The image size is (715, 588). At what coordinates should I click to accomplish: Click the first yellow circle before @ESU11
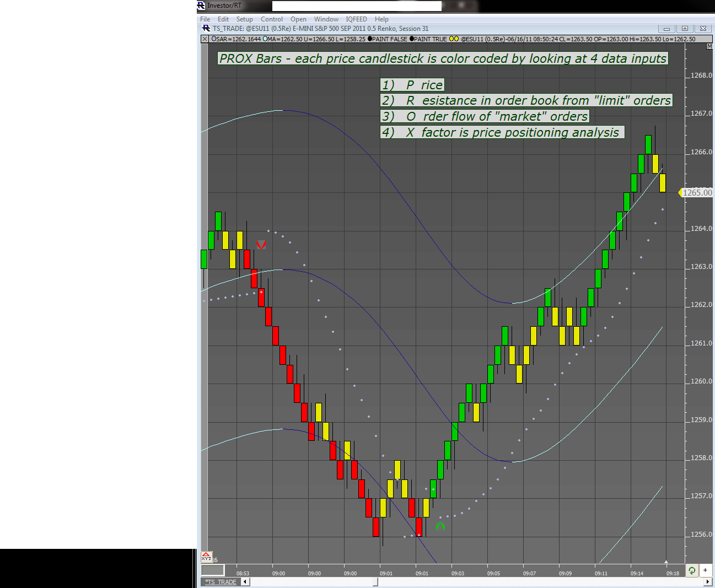point(451,39)
